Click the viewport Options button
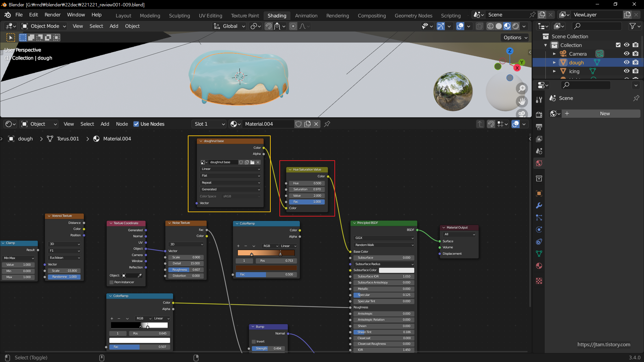Viewport: 644px width, 362px height. point(515,38)
